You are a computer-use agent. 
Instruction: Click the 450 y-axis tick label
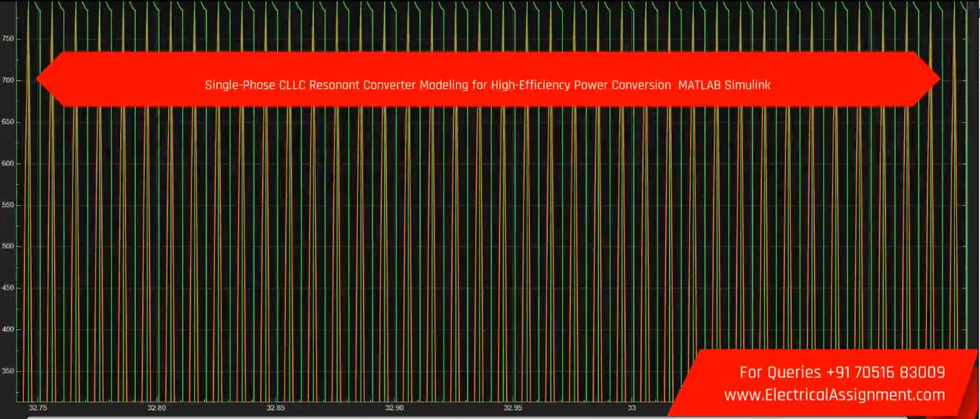(x=7, y=288)
